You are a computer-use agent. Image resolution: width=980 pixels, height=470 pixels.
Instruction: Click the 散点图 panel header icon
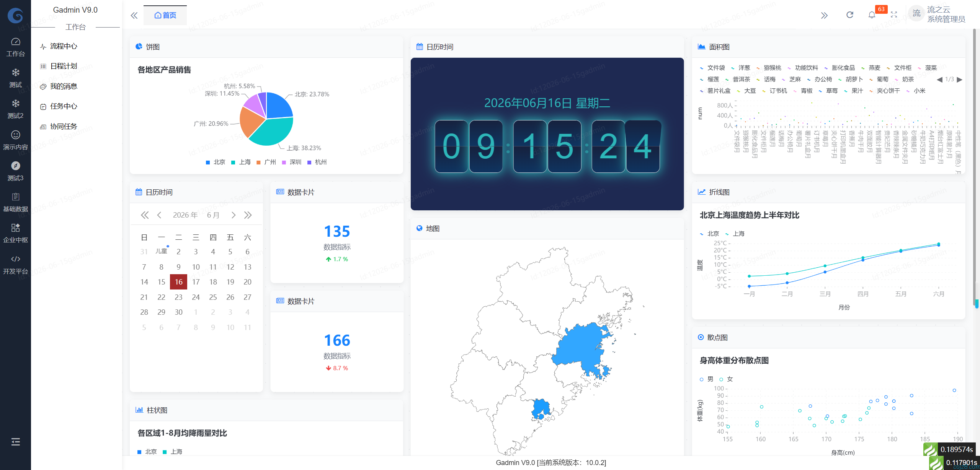point(701,337)
